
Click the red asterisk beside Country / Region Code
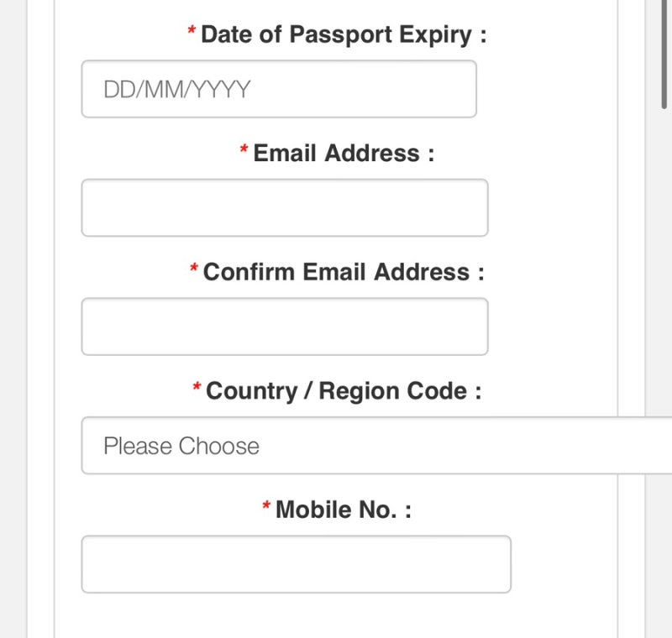click(197, 389)
